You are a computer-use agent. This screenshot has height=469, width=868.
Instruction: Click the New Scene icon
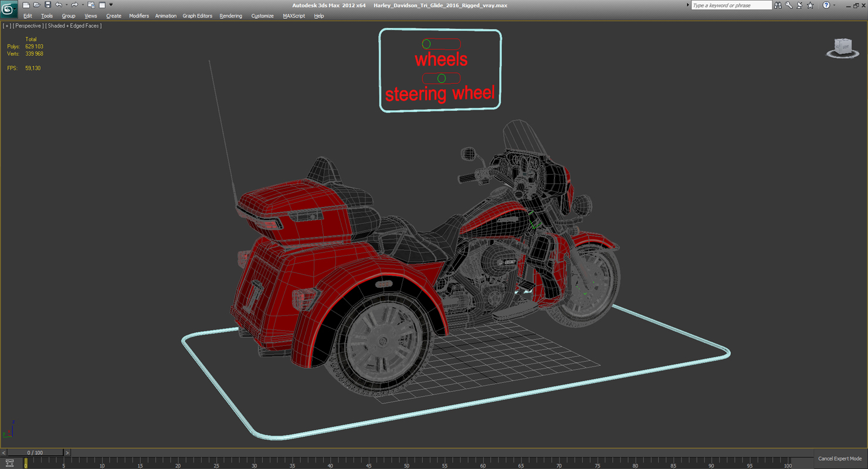pos(26,5)
